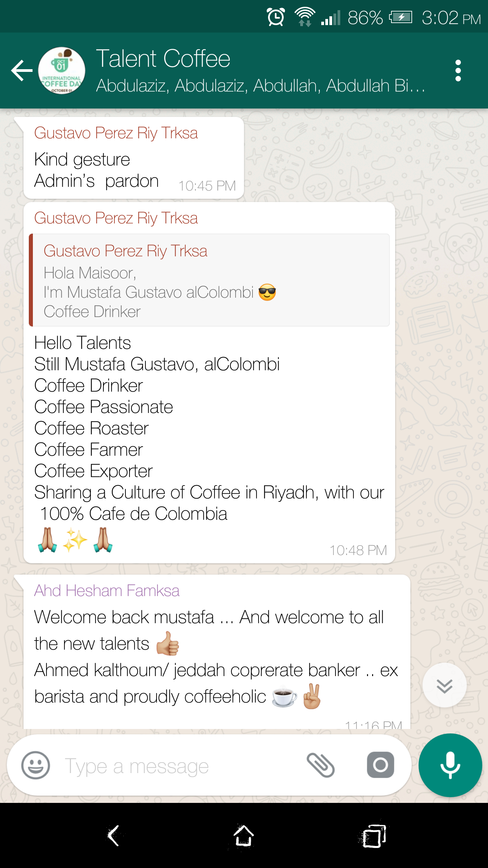Open Talent Coffee group info title
This screenshot has height=868, width=488.
163,59
